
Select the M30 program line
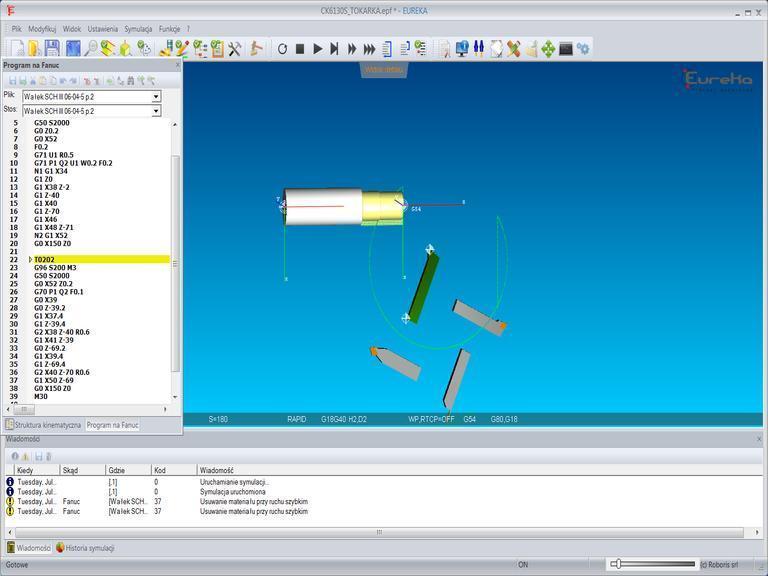[41, 396]
